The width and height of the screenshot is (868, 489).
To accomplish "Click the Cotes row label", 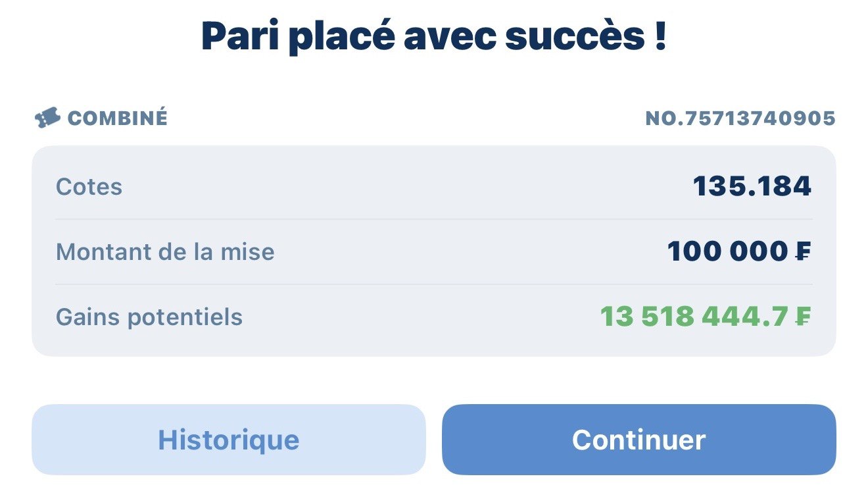I will click(x=89, y=187).
